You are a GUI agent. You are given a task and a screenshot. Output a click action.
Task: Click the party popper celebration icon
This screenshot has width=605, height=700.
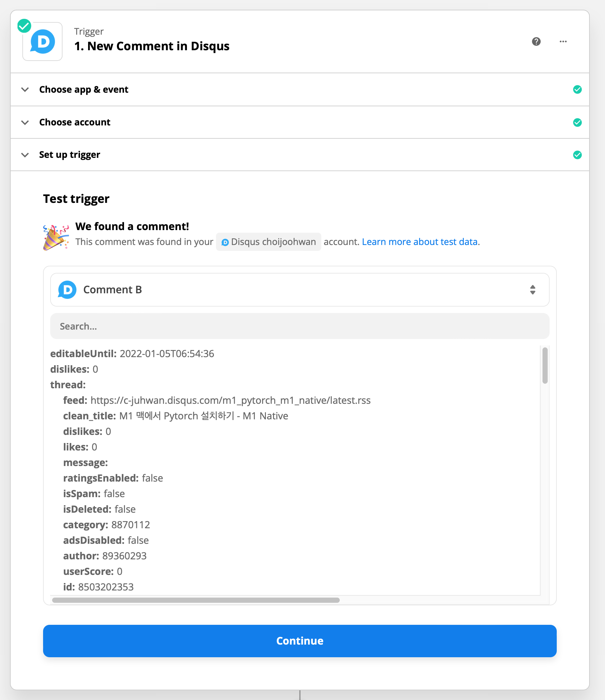(56, 238)
